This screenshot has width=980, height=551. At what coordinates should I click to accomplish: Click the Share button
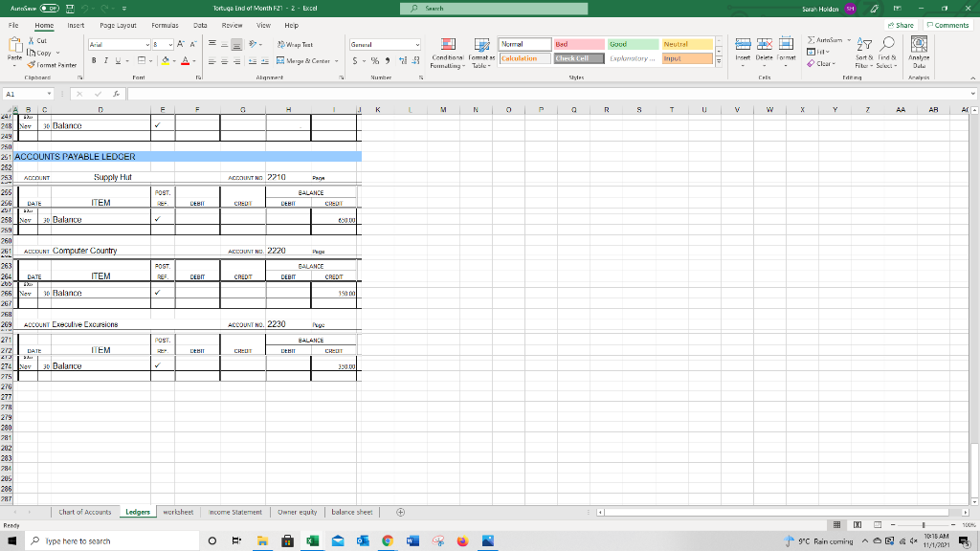pyautogui.click(x=901, y=26)
